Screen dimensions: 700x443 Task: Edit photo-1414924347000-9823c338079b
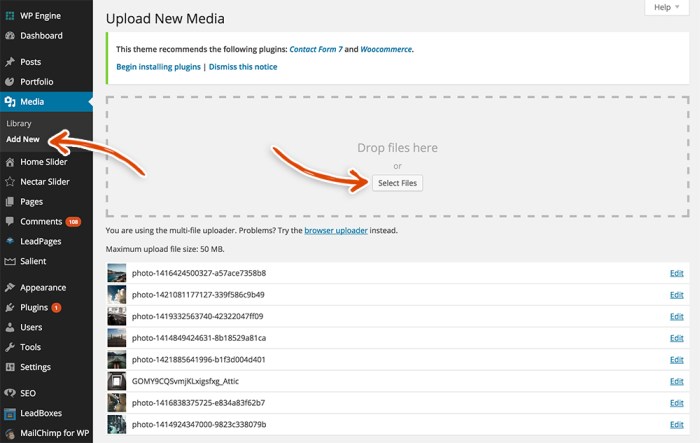[676, 425]
